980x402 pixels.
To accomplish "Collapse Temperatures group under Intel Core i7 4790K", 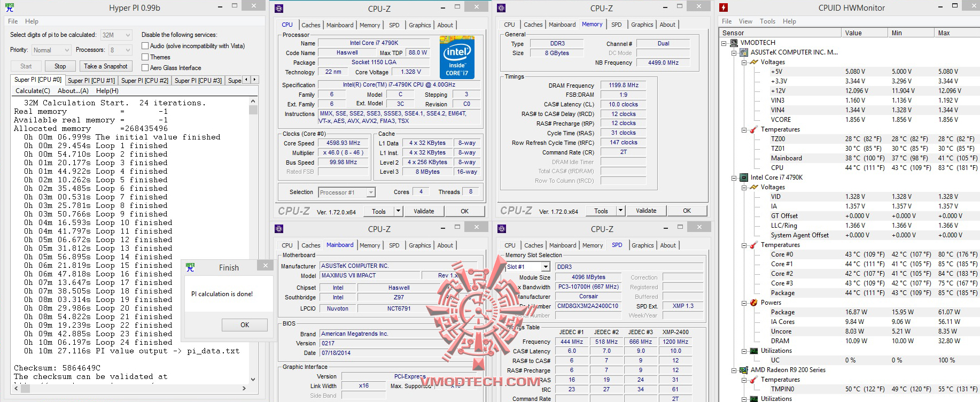I will 744,245.
